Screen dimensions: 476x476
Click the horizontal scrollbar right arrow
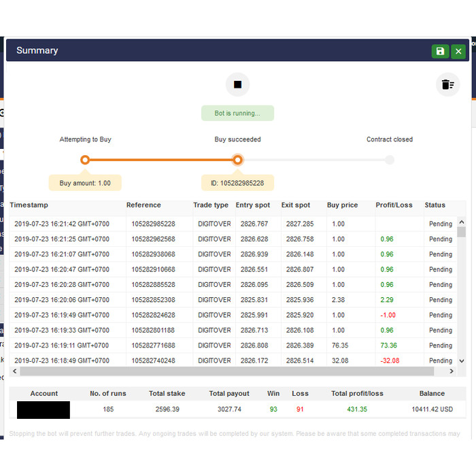click(453, 371)
